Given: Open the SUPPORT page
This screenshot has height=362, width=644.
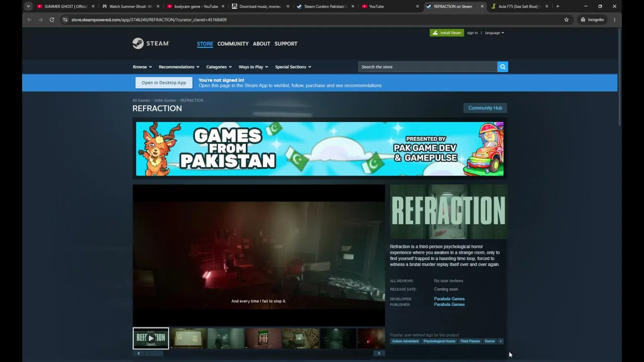Looking at the screenshot, I should click(x=286, y=44).
